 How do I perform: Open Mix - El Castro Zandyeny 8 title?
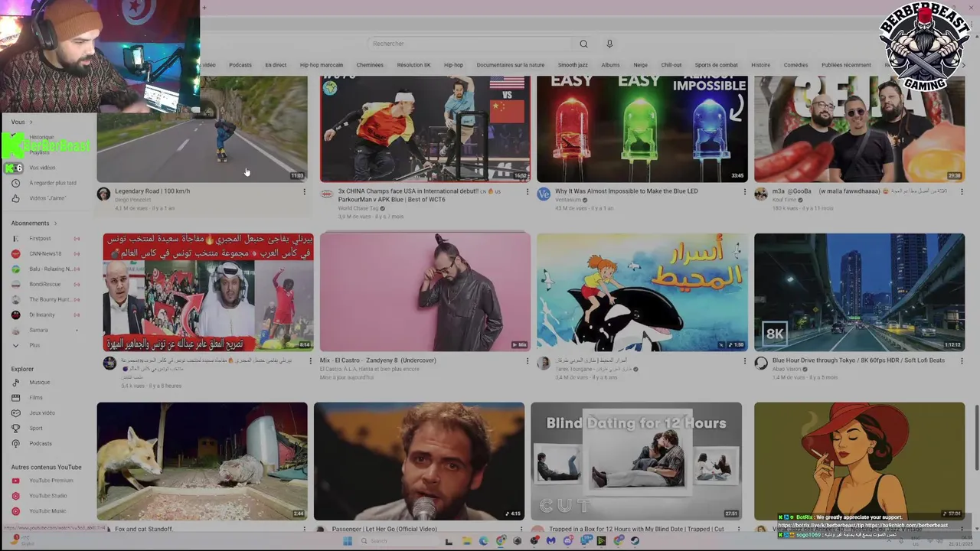(378, 360)
